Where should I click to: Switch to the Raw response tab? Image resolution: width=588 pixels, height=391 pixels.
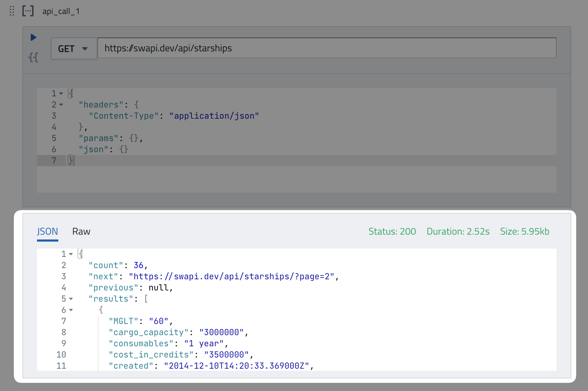pyautogui.click(x=81, y=231)
